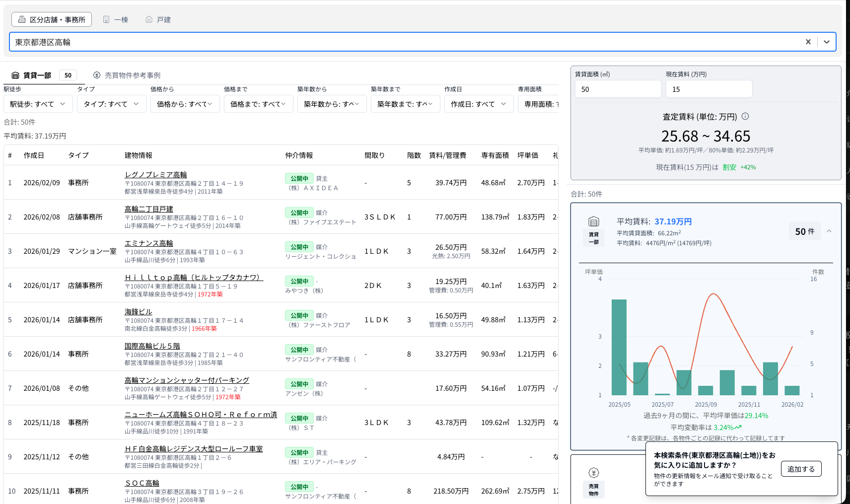This screenshot has height=504, width=850.
Task: Click the yen icon beside 売買物件参考事例
Action: coord(96,75)
